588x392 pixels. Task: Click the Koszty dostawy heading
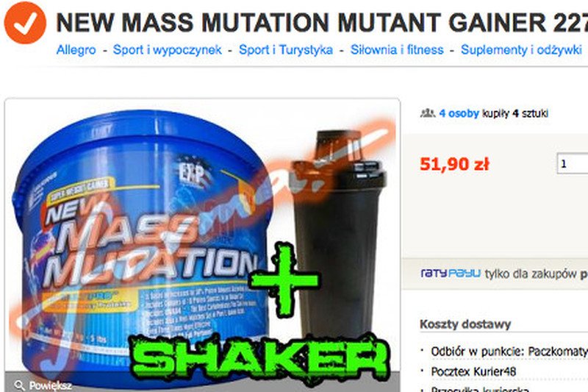coord(465,324)
